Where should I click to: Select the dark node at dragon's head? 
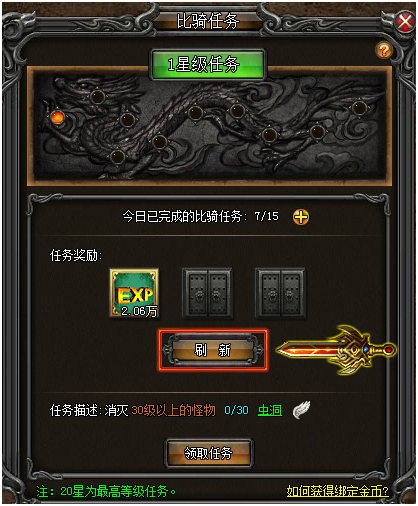pos(97,97)
